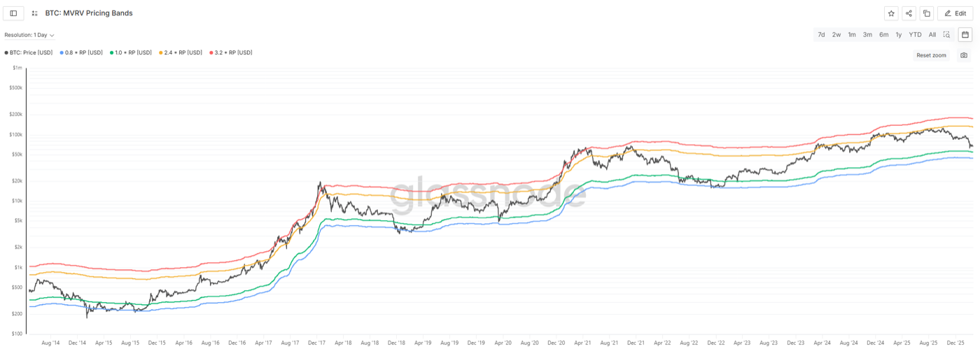Screen dimensions: 980x358
Task: Activate the zoom selection tool icon
Action: (x=946, y=34)
